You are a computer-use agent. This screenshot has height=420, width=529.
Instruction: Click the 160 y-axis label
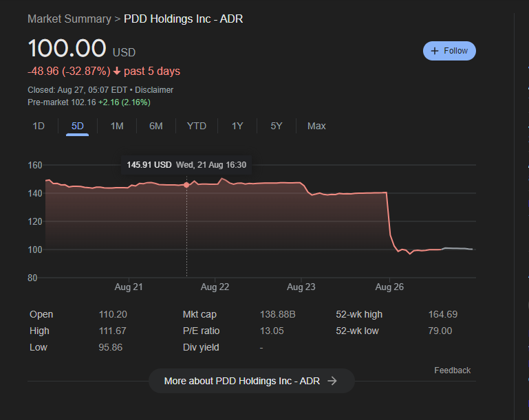[35, 165]
